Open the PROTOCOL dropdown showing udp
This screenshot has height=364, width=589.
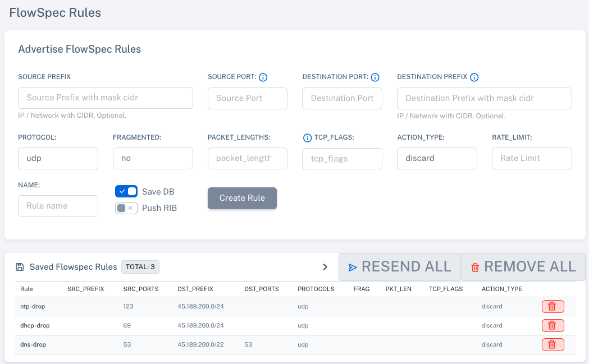tap(58, 158)
